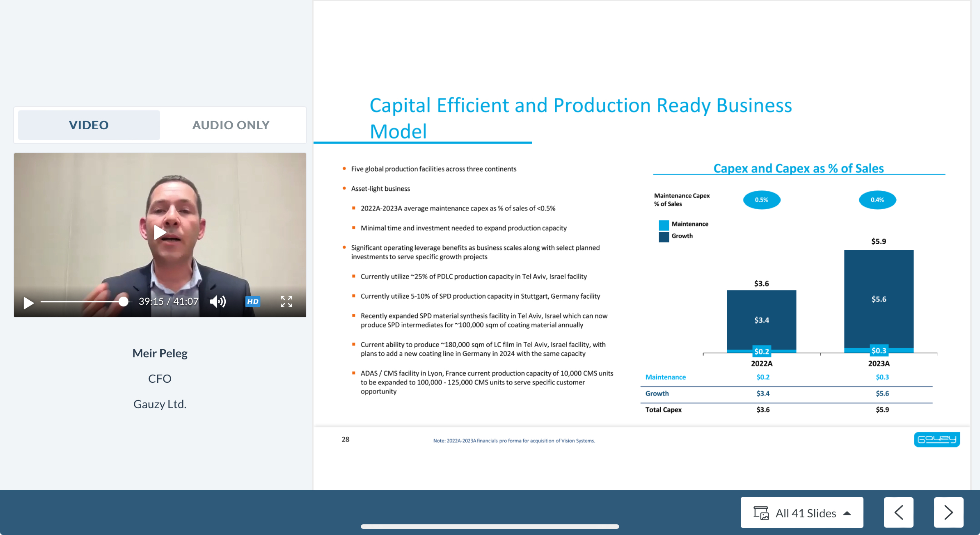Switch to the VIDEO tab
This screenshot has height=535, width=980.
(x=89, y=125)
